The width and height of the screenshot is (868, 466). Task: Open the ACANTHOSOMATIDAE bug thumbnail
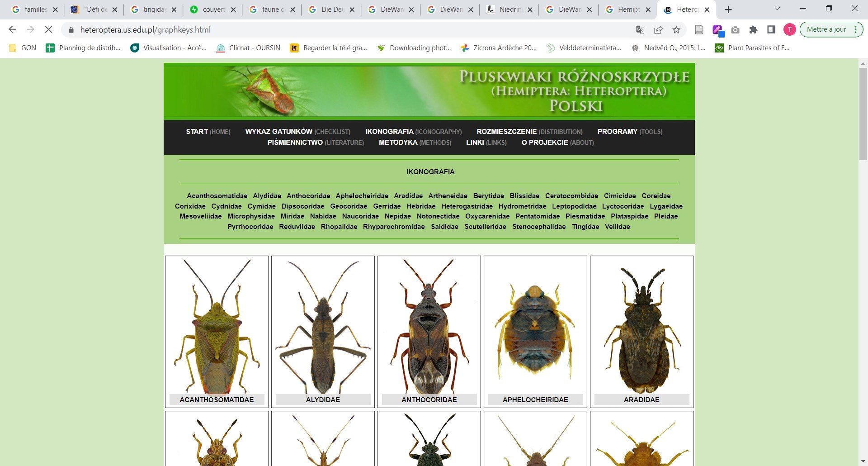click(217, 332)
